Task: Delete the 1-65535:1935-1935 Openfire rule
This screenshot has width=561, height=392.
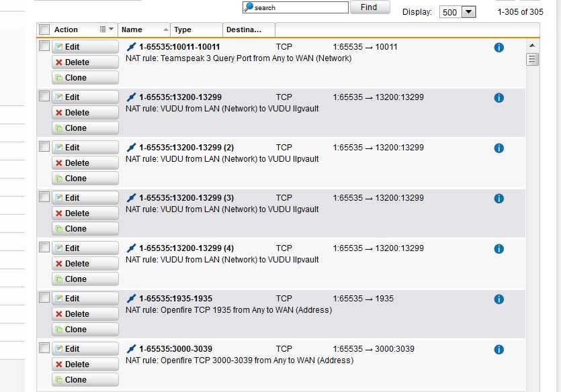Action: tap(85, 314)
